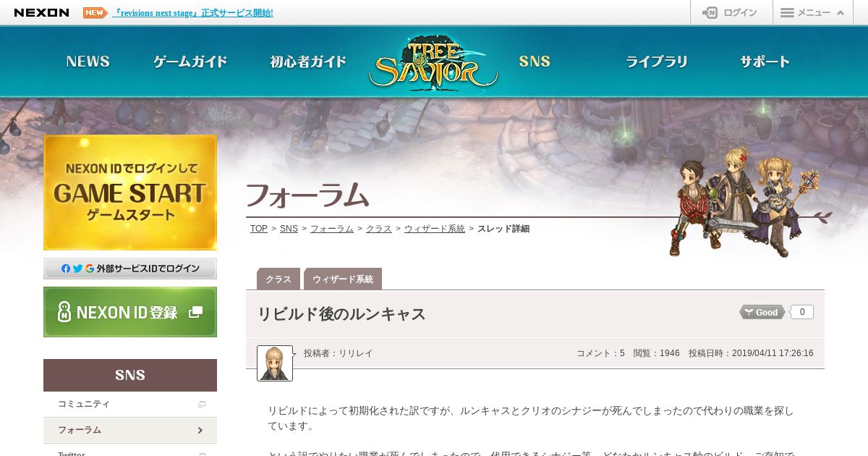The width and height of the screenshot is (868, 456).
Task: Click the 閲覧：1946 view count
Action: pos(657,353)
